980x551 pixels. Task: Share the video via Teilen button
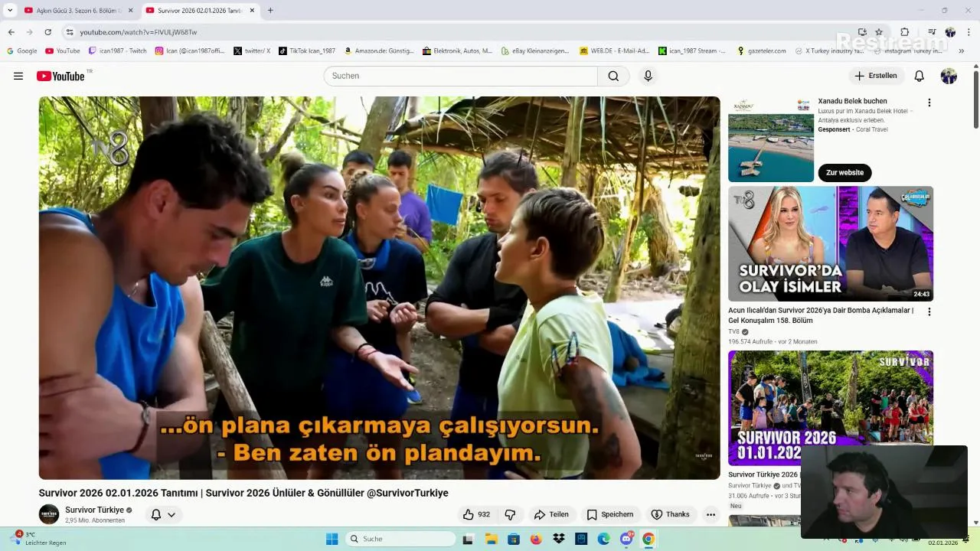(551, 514)
